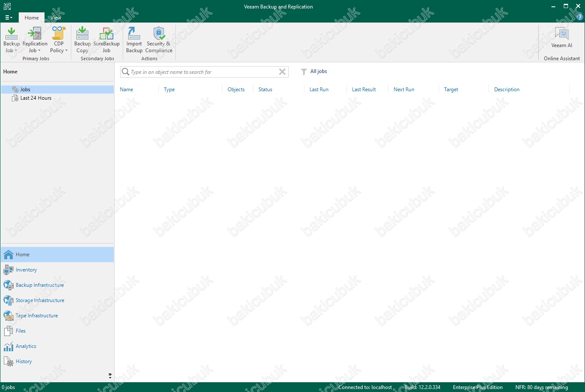Viewport: 585px width, 392px height.
Task: Click the History view icon
Action: [8, 361]
